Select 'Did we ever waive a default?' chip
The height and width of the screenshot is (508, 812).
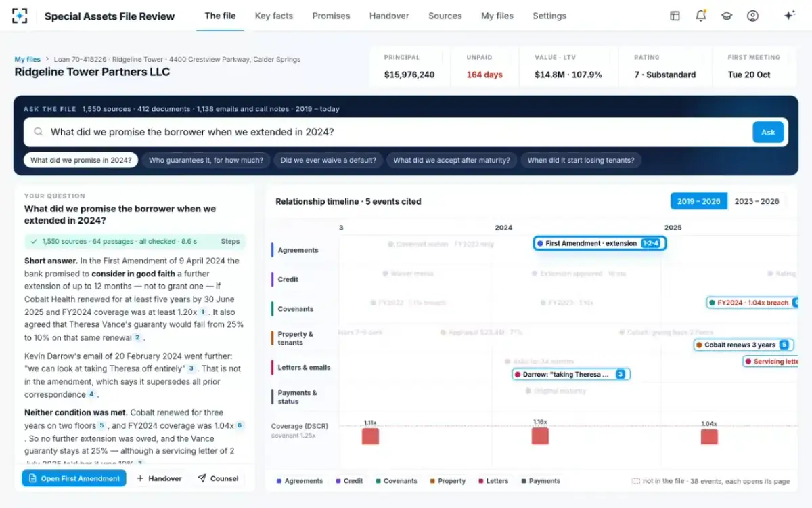pos(328,161)
